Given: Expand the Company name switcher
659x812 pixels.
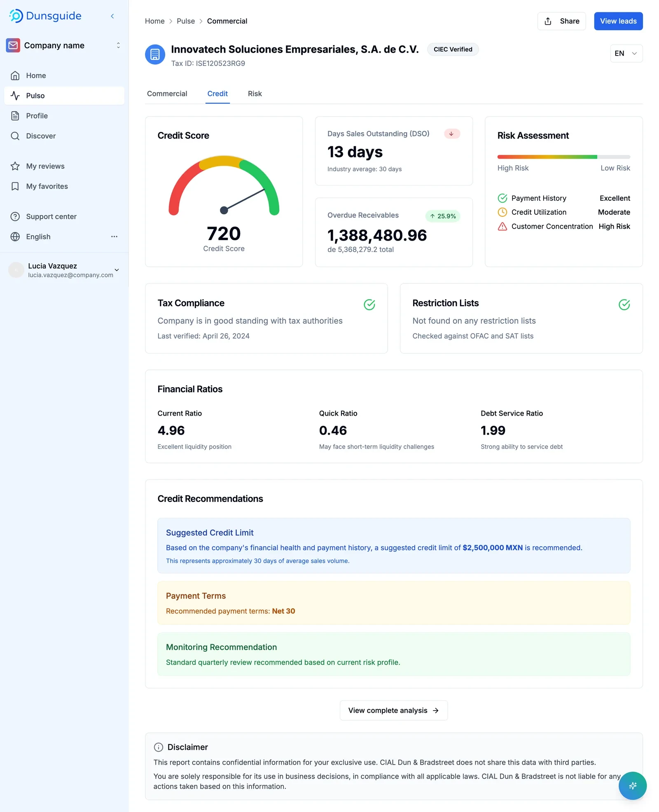Looking at the screenshot, I should (x=118, y=45).
